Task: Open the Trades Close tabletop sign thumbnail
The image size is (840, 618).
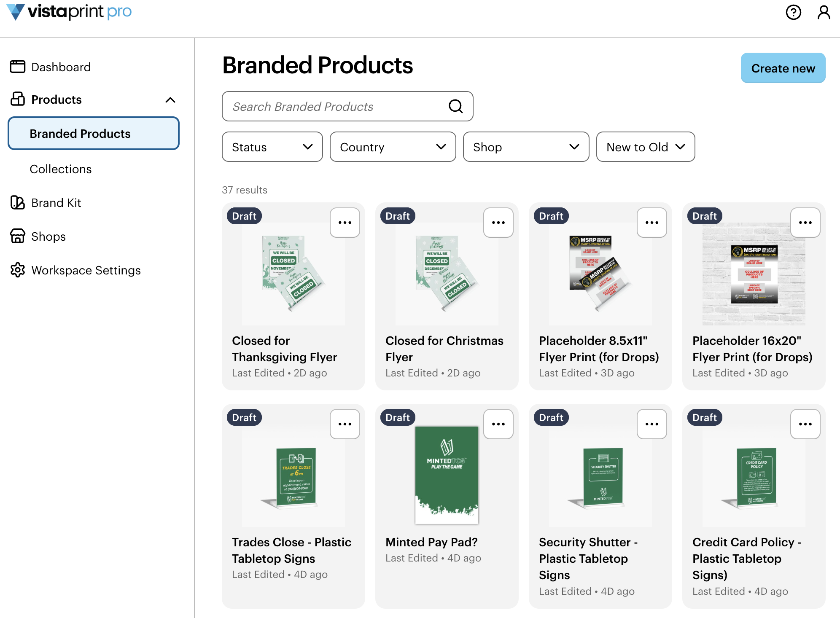Action: click(x=293, y=476)
